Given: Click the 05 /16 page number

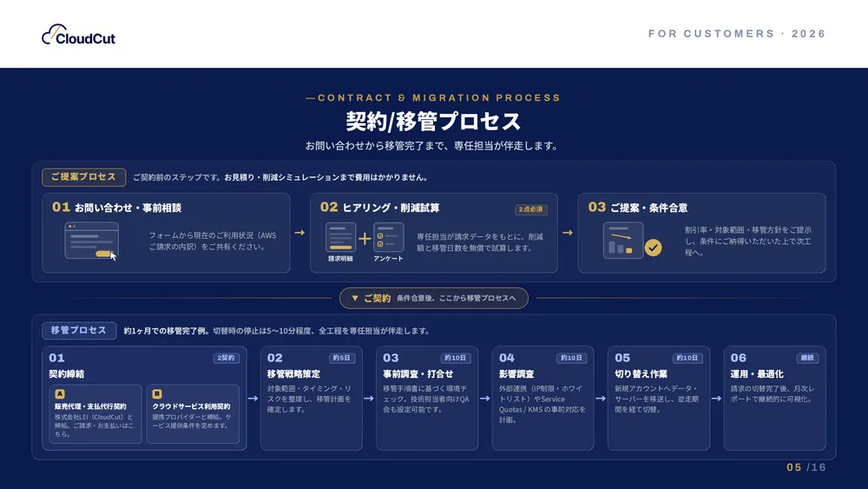Looking at the screenshot, I should pos(806,467).
